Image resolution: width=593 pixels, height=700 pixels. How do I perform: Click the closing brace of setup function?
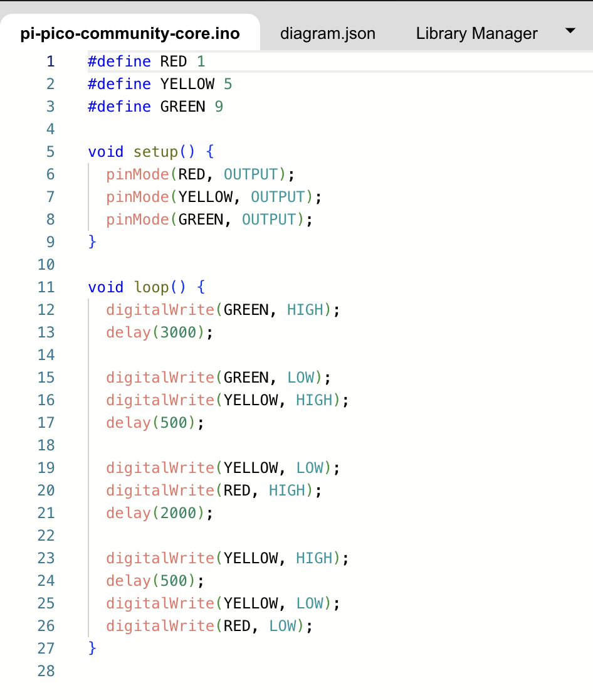(92, 241)
